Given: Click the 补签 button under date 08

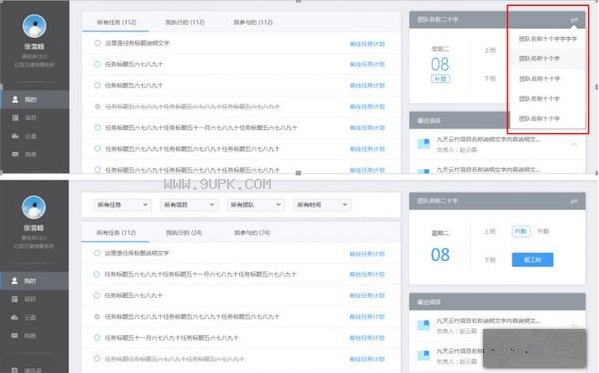Looking at the screenshot, I should (x=440, y=79).
